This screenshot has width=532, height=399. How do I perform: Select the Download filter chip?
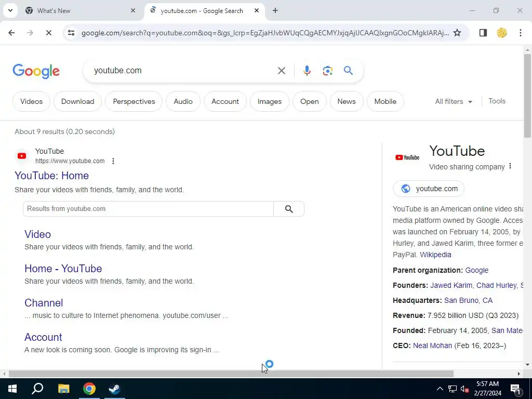[x=78, y=101]
